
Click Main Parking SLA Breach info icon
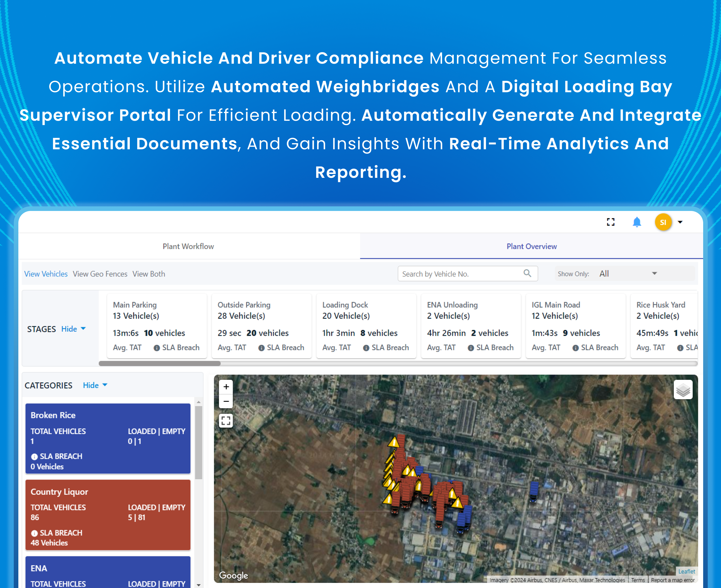point(157,348)
